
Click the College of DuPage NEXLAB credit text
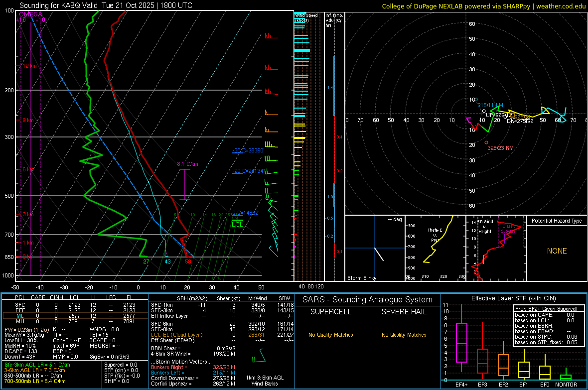[484, 6]
